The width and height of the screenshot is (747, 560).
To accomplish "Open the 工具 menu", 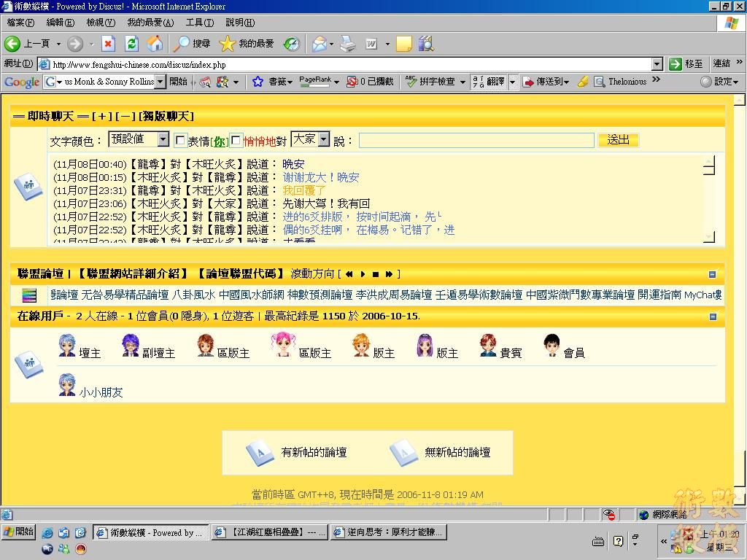I will [x=199, y=23].
